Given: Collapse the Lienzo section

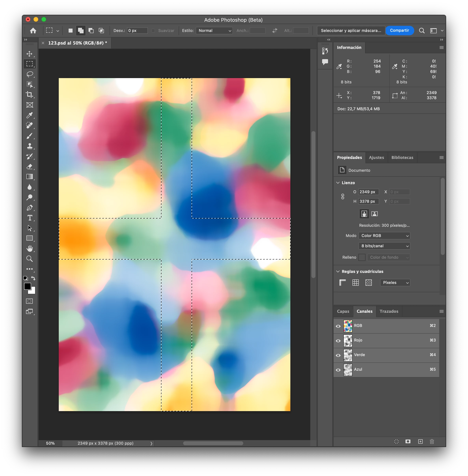Looking at the screenshot, I should 338,183.
